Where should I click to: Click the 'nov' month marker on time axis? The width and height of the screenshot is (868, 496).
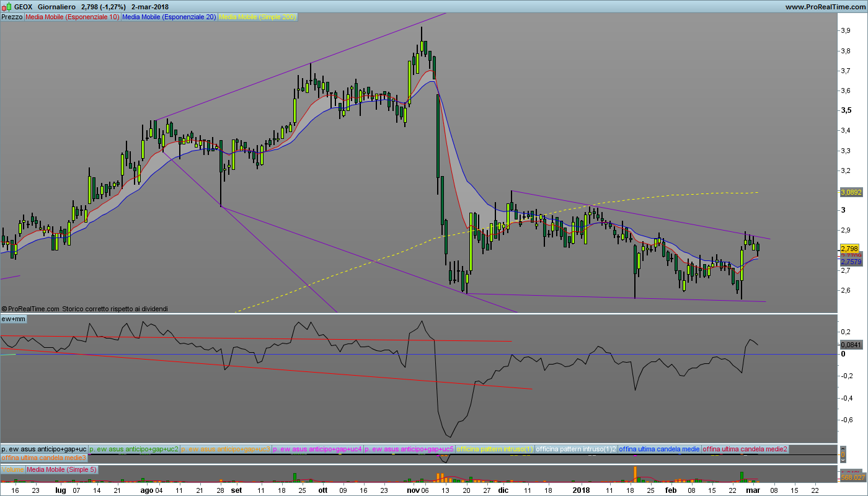tap(413, 490)
